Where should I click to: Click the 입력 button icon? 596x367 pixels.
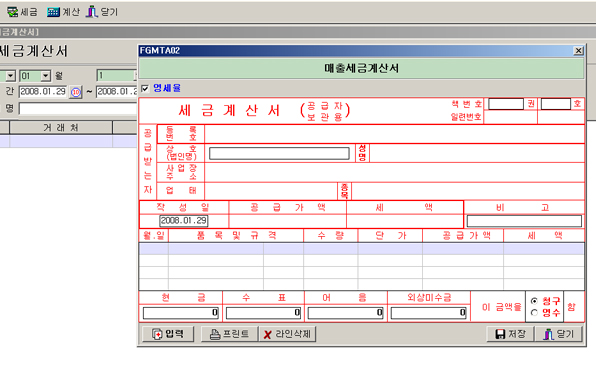click(x=157, y=334)
